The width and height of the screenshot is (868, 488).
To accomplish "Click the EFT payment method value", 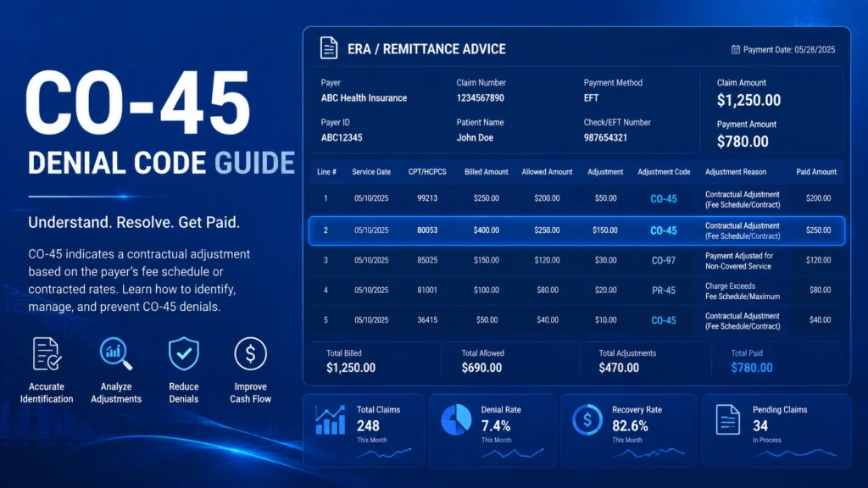I will (x=591, y=98).
